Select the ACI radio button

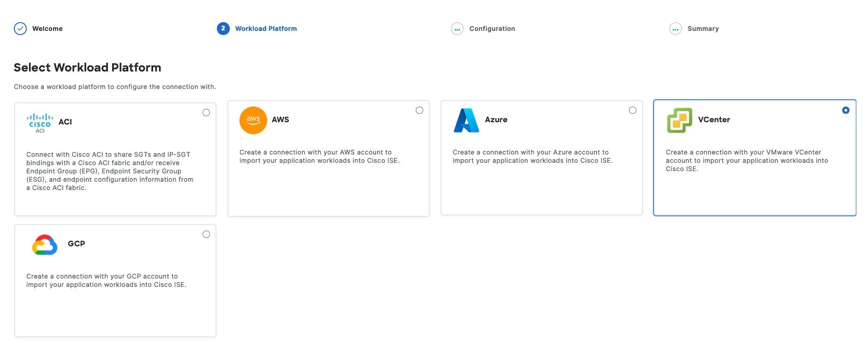(206, 113)
